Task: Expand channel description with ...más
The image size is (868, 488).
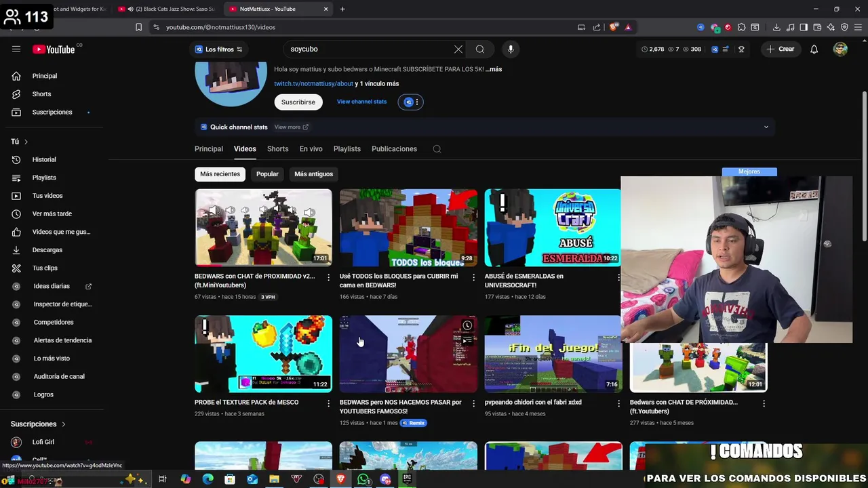Action: tap(494, 69)
